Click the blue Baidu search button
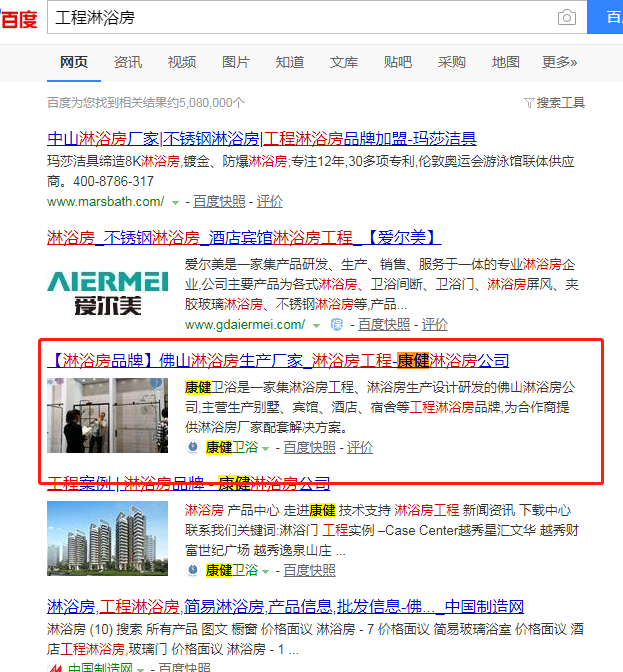Viewport: 623px width, 672px height. coord(605,17)
